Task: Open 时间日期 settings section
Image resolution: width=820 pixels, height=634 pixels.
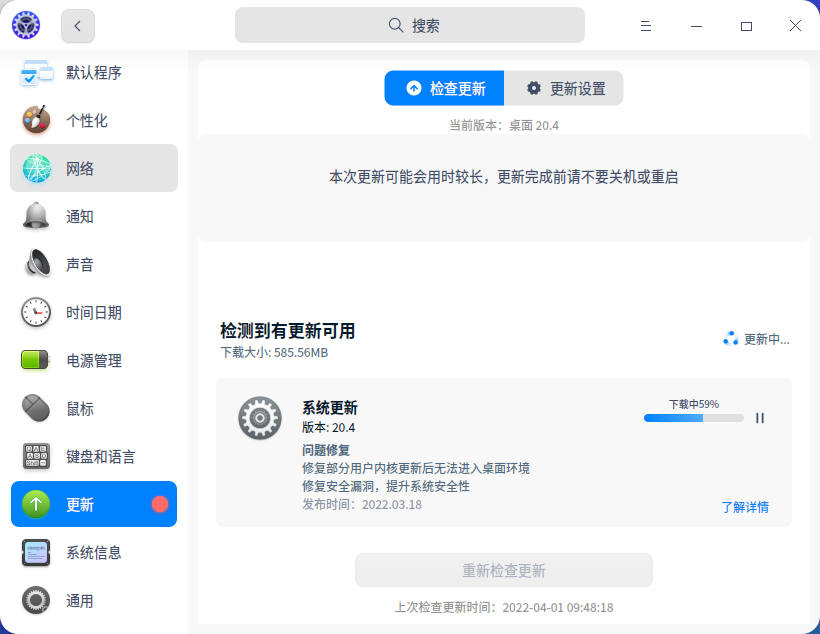Action: pos(94,312)
